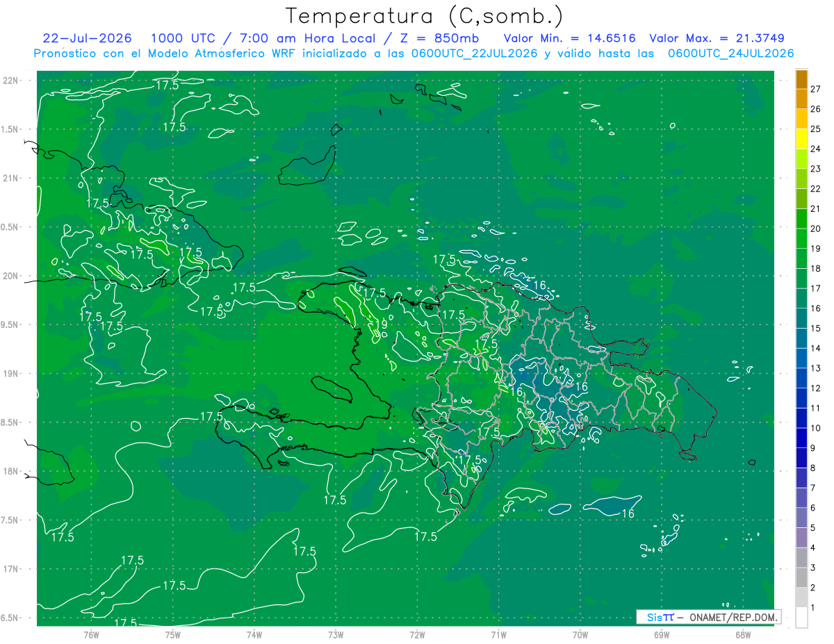The width and height of the screenshot is (834, 644).
Task: Pick the yellow legend swatch between 24 and 25
Action: [x=801, y=138]
